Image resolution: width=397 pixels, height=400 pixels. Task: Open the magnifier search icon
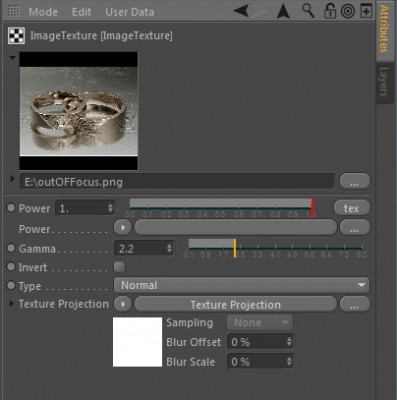tap(308, 11)
